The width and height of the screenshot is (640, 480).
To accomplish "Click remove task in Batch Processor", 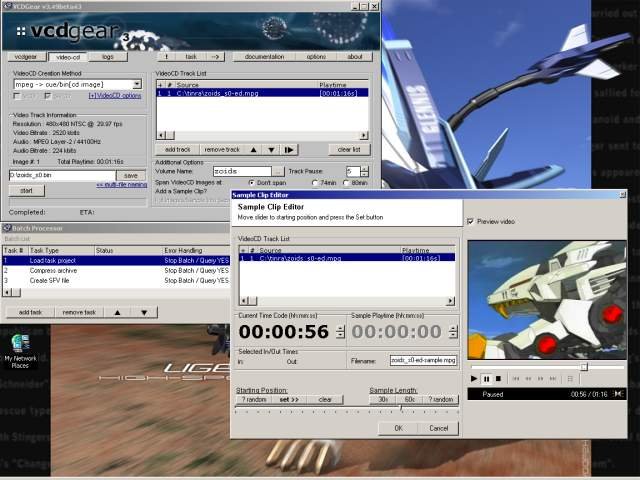I will pyautogui.click(x=79, y=312).
